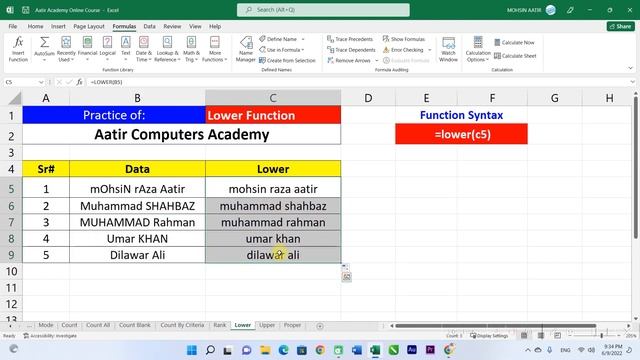Screen dimensions: 640x360
Task: Open the Proper sheet tab
Action: pos(292,325)
